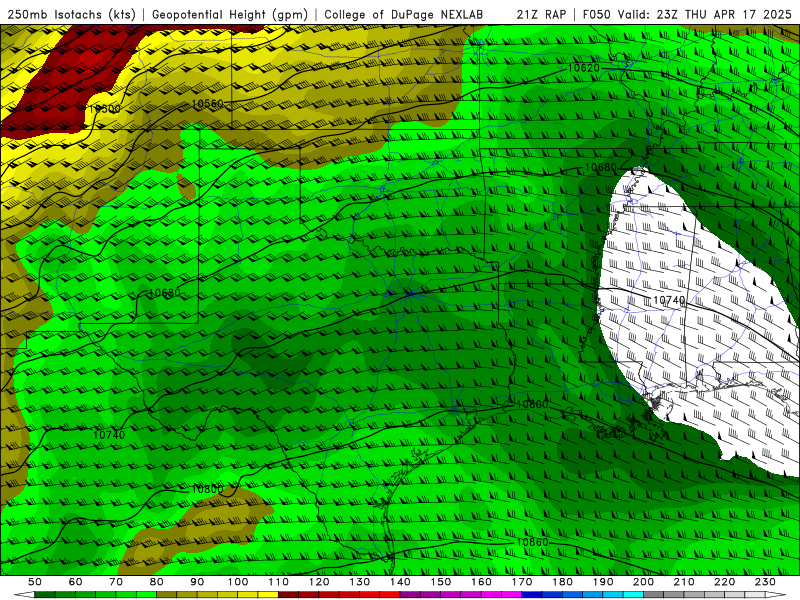Click the 120 value on the color scale

(319, 582)
